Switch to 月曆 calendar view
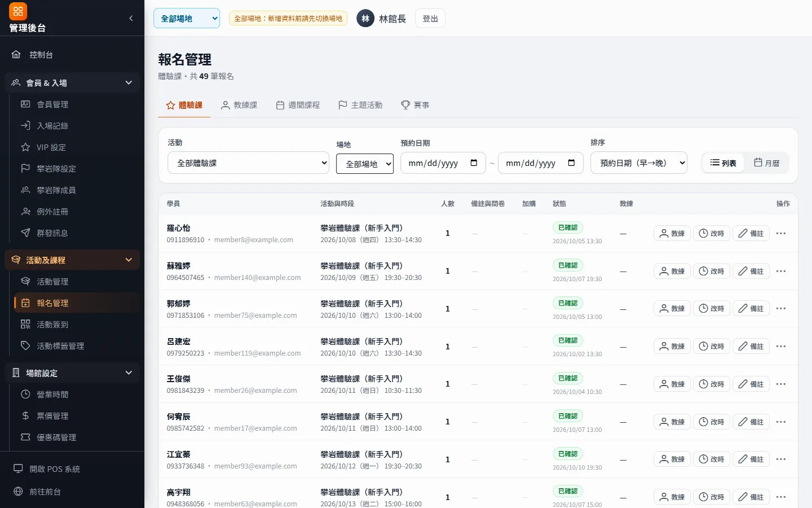Screen dimensions: 812x508 767,163
